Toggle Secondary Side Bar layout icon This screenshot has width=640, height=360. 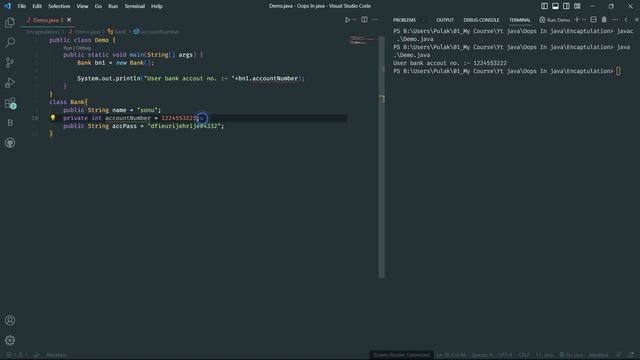pyautogui.click(x=567, y=6)
